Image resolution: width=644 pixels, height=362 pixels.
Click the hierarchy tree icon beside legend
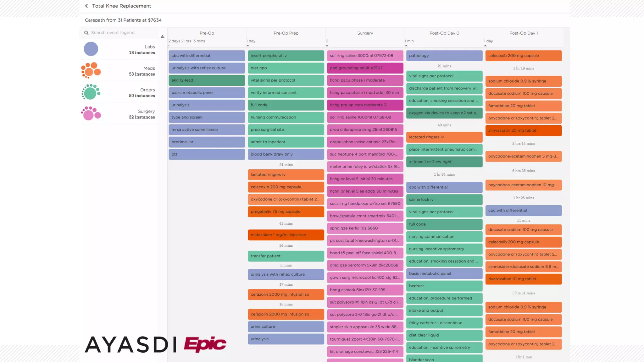click(x=163, y=37)
